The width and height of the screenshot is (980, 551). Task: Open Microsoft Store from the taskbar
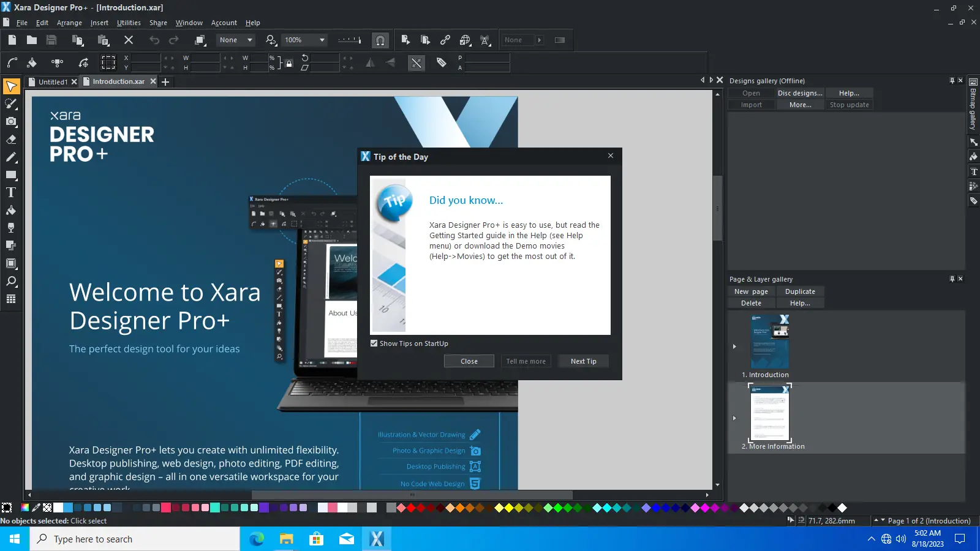point(317,539)
